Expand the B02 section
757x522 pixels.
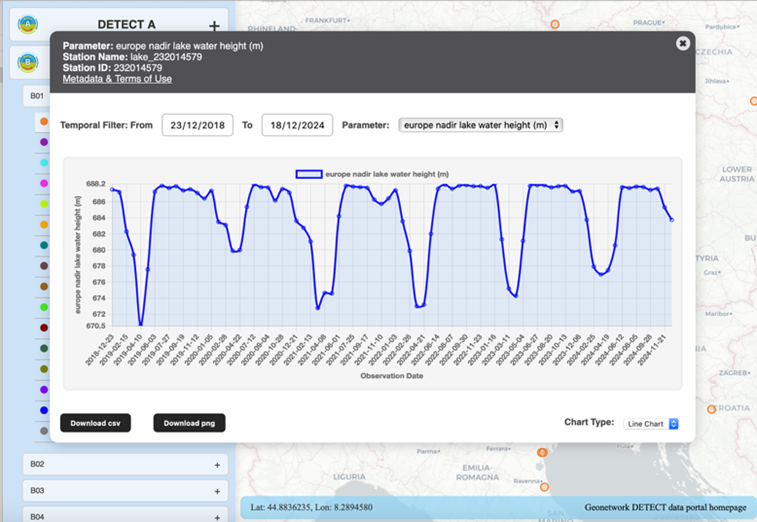(x=216, y=465)
